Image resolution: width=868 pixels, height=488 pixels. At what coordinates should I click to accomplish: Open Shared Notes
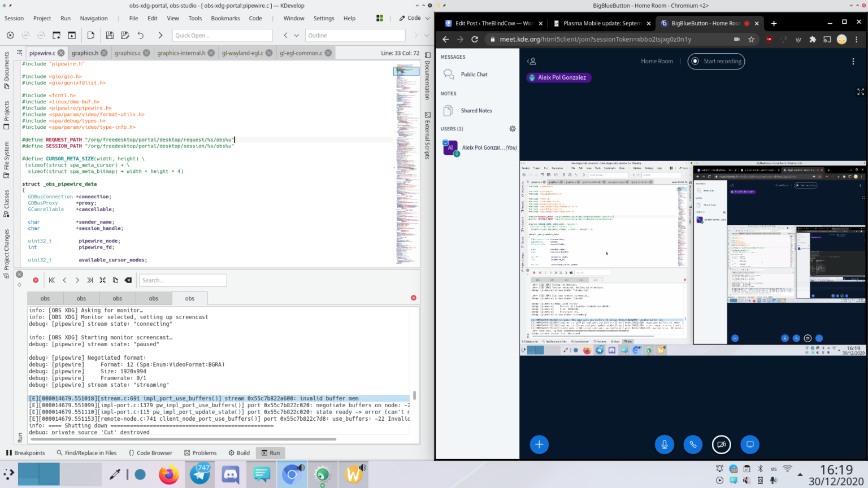pos(476,111)
